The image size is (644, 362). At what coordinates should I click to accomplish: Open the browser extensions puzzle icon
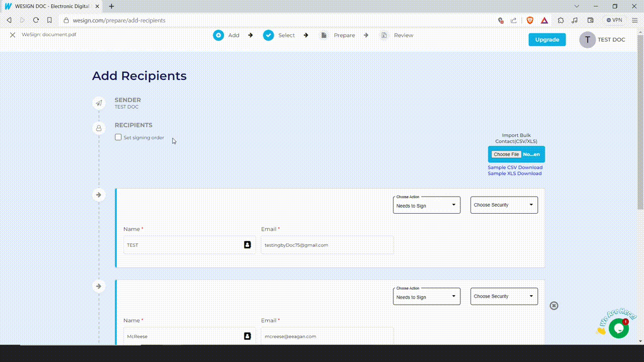coord(560,20)
